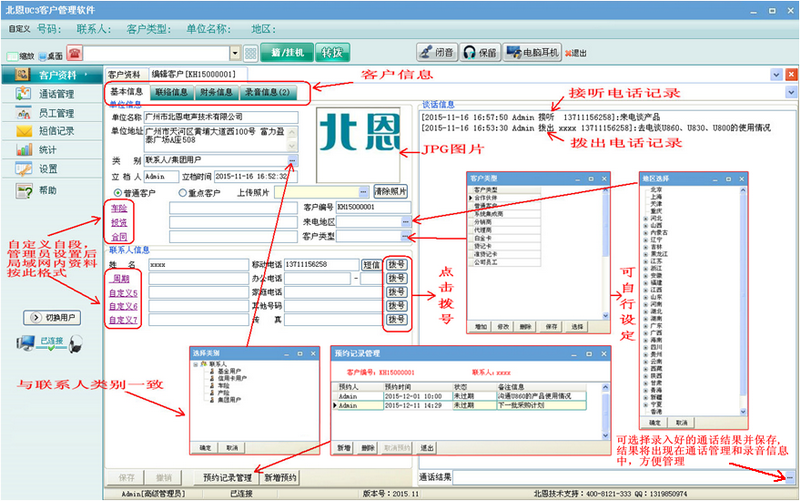Click the 摘/挂机 button
The image size is (800, 501).
[x=287, y=53]
